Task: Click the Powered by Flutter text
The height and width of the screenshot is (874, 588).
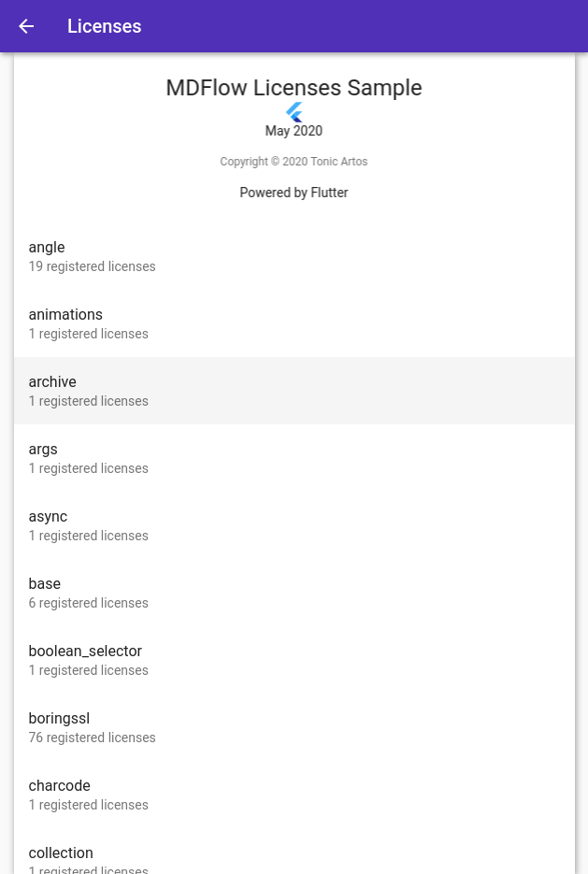Action: point(294,193)
